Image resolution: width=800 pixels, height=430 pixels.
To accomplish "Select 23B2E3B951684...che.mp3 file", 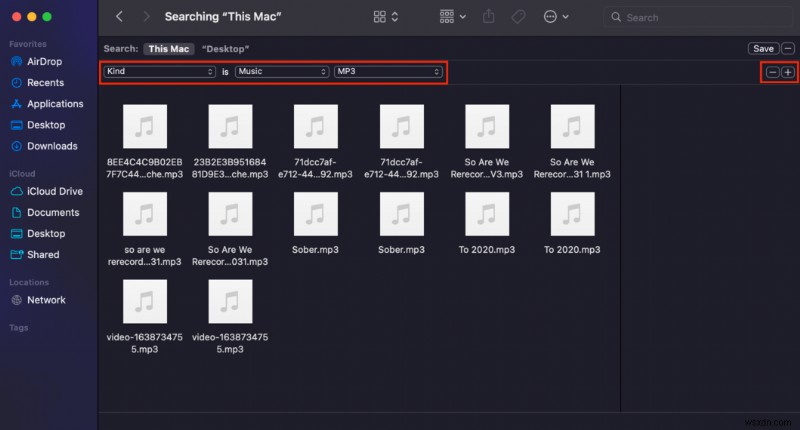I will tap(230, 142).
